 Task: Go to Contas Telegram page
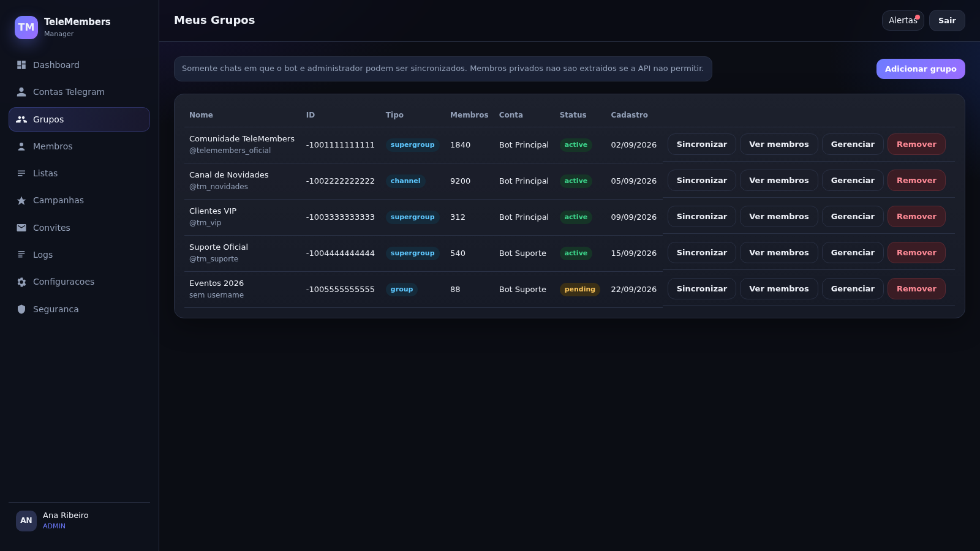pos(79,92)
